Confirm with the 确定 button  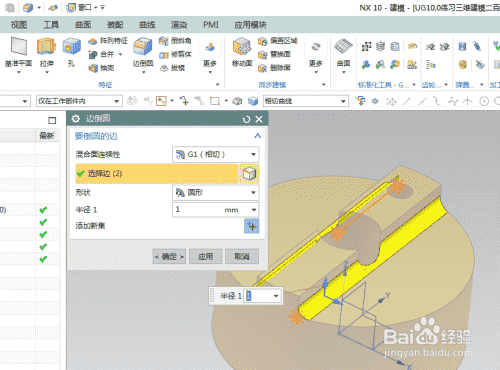pos(169,256)
